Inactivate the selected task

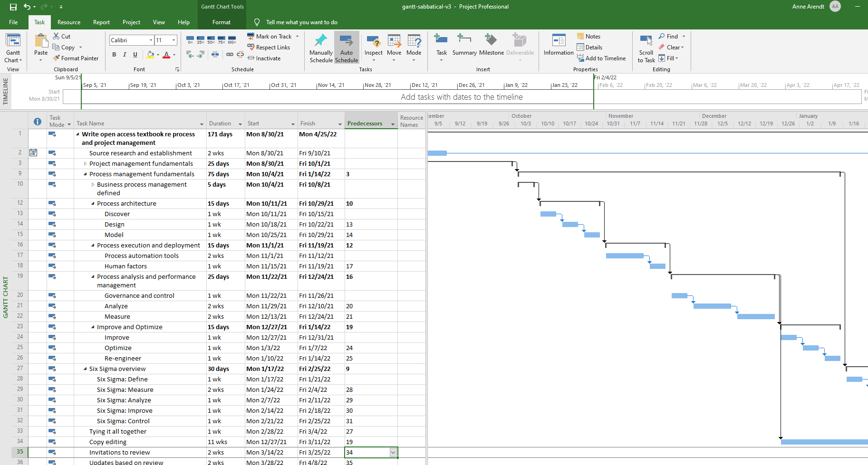tap(264, 58)
